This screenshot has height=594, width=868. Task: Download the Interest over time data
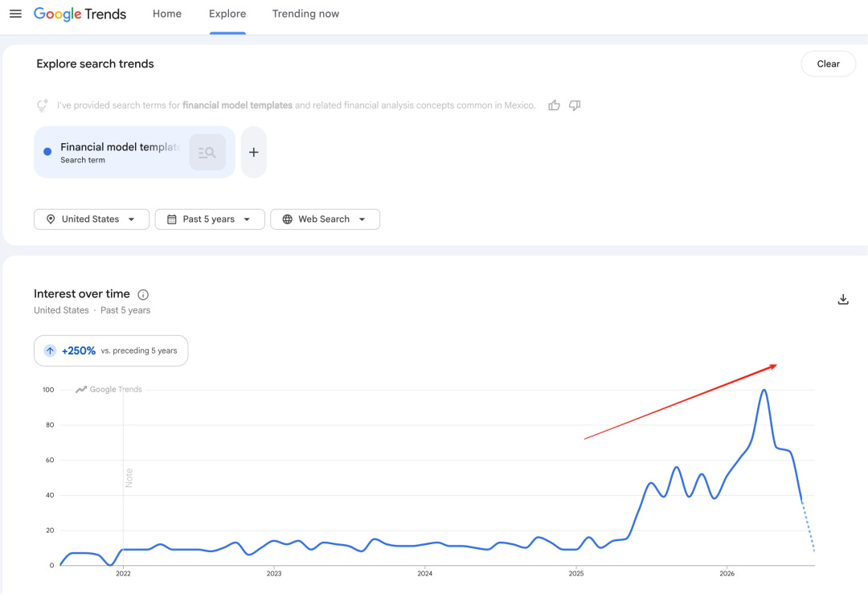coord(843,300)
